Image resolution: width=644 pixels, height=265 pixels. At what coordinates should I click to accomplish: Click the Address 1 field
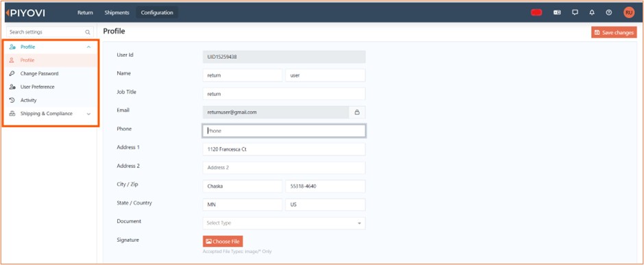tap(284, 149)
